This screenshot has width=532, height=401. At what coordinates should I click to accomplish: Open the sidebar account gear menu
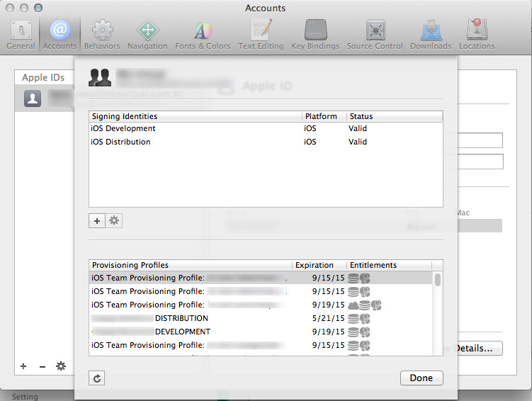coord(61,366)
